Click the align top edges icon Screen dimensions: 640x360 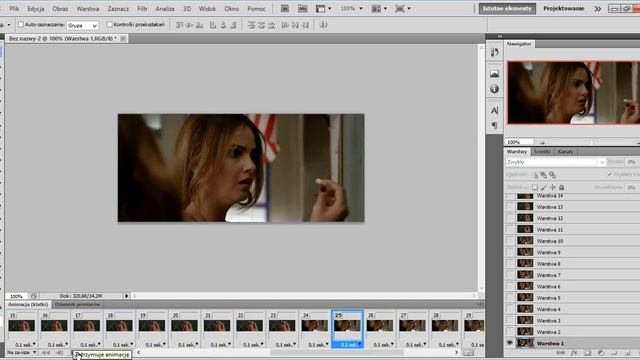pyautogui.click(x=180, y=25)
